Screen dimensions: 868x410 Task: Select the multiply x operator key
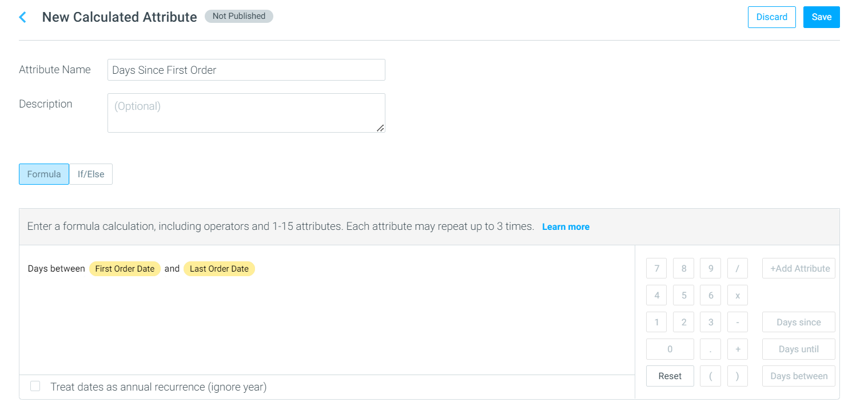coord(738,295)
